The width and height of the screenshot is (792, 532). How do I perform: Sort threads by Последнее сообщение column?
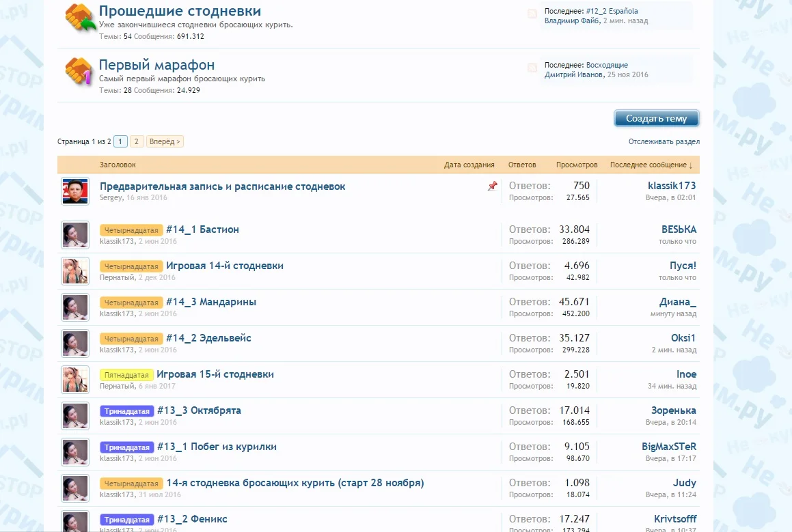pos(651,165)
